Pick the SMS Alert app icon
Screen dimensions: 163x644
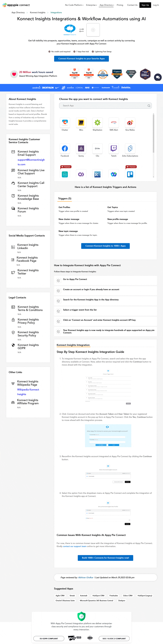pos(114,122)
